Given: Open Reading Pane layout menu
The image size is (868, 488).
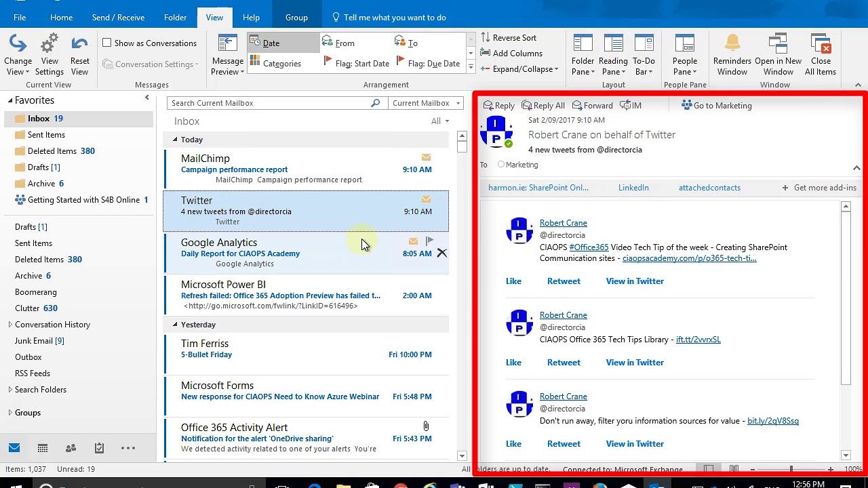Looking at the screenshot, I should pyautogui.click(x=613, y=55).
